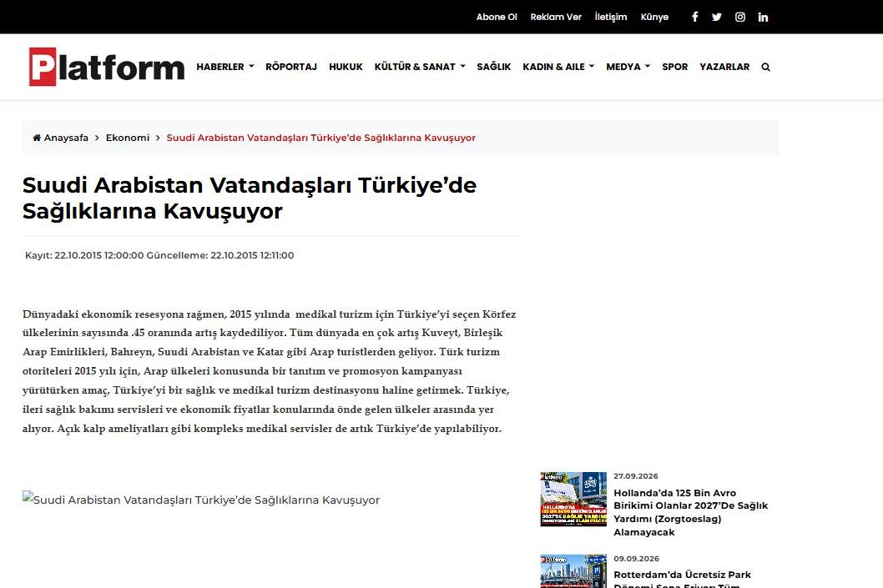
Task: Click the main article headline
Action: (250, 198)
